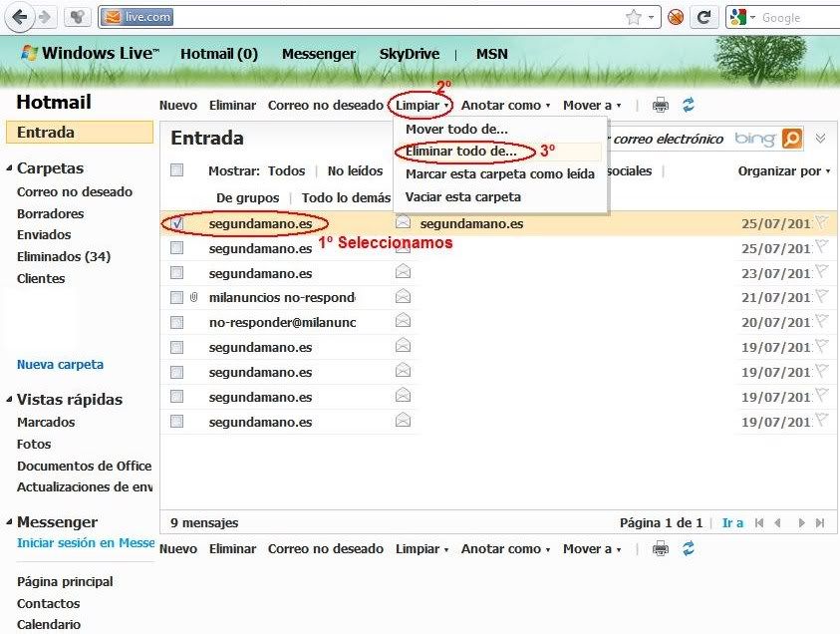Open the Eliminados (34) folder
Image resolution: width=840 pixels, height=634 pixels.
(64, 257)
